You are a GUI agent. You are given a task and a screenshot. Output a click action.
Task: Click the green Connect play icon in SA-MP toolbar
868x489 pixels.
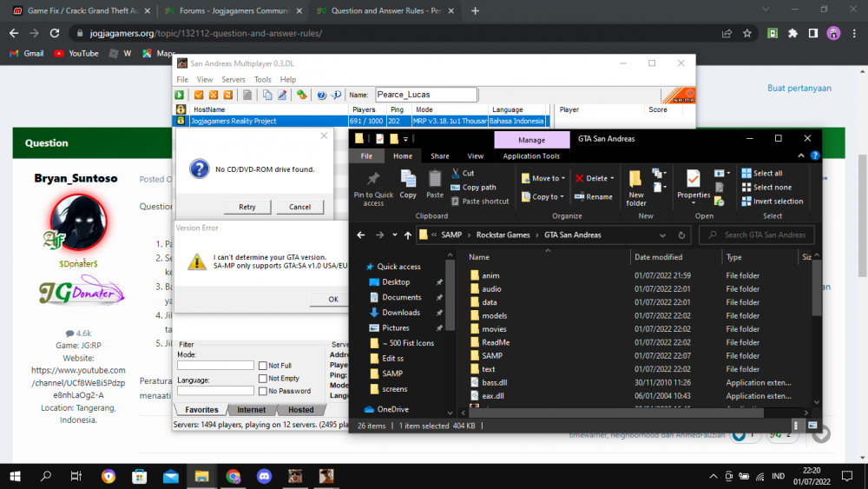coord(180,95)
